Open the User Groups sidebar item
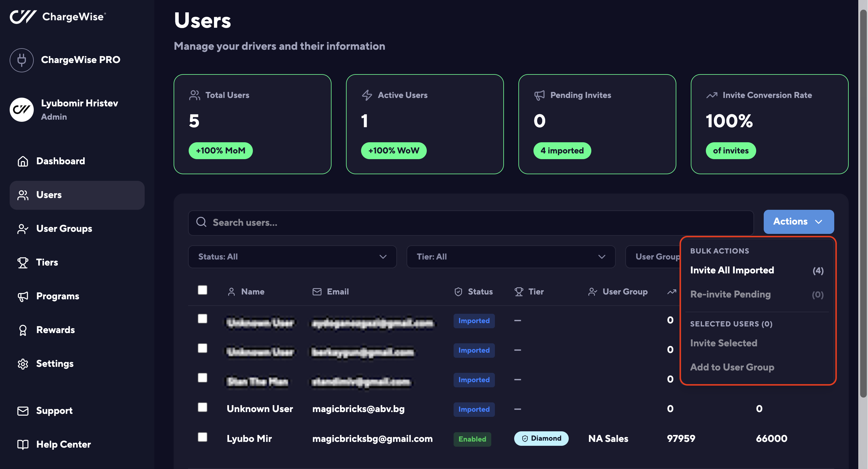 click(x=64, y=229)
